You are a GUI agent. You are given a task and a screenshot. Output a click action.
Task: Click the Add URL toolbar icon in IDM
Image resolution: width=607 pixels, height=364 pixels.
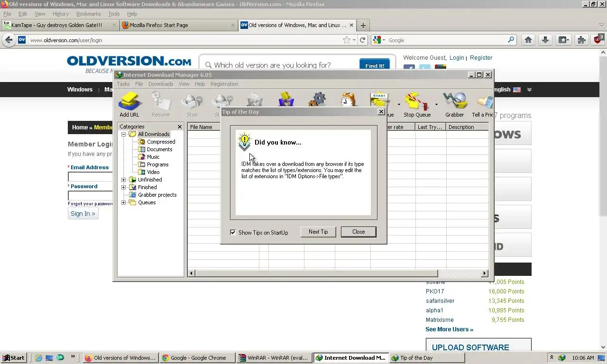click(129, 105)
